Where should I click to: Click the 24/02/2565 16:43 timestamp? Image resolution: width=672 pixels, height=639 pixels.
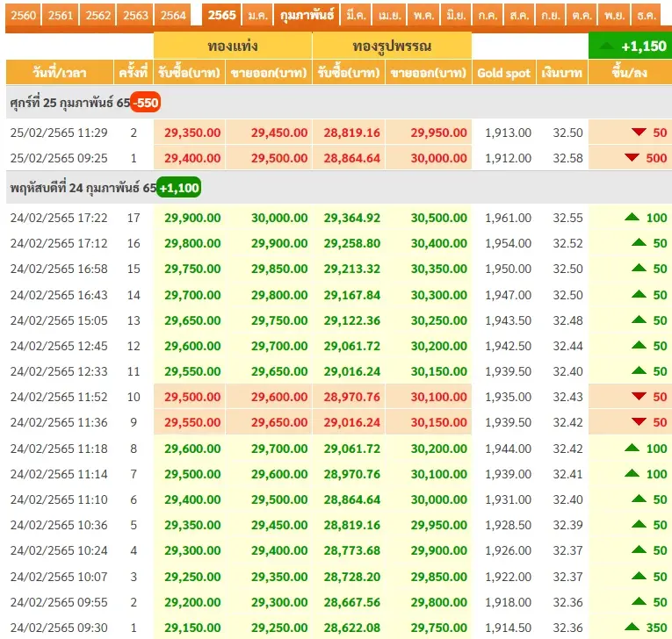(59, 295)
